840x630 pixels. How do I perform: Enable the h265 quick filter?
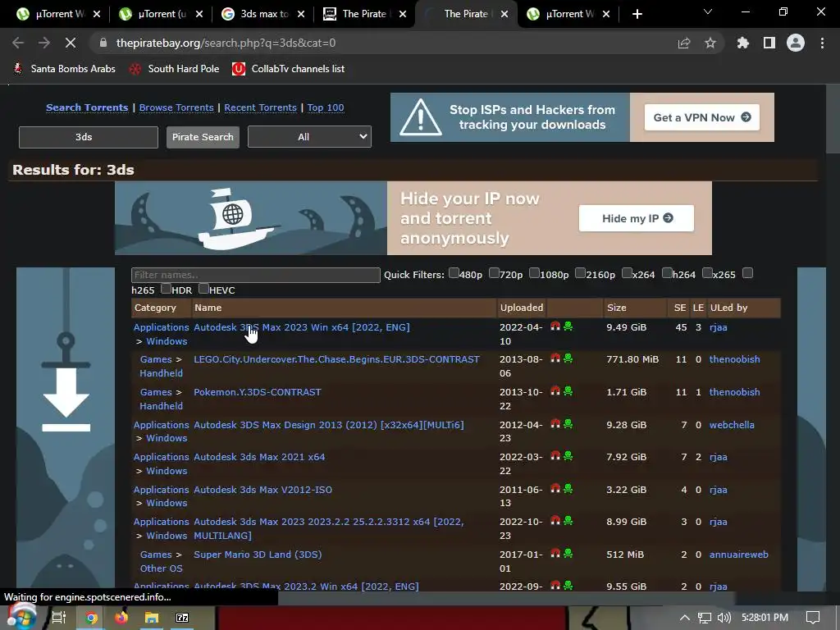pyautogui.click(x=748, y=273)
